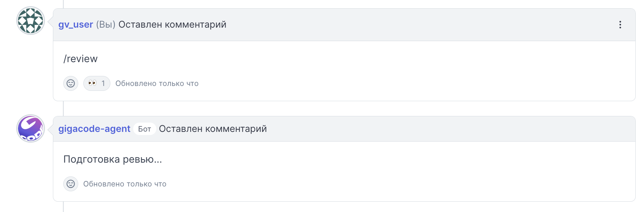Click the /review comment text
Viewport: 644px width, 212px height.
coord(81,59)
